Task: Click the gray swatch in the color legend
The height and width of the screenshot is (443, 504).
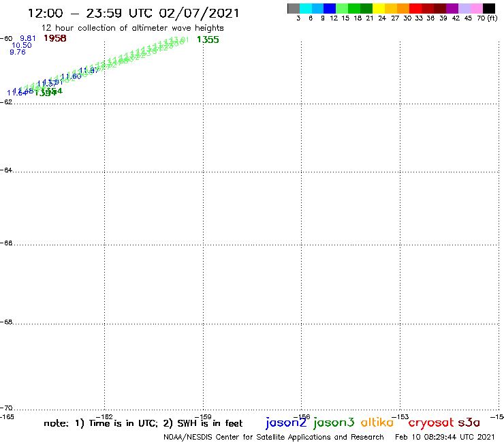Action: (x=294, y=8)
